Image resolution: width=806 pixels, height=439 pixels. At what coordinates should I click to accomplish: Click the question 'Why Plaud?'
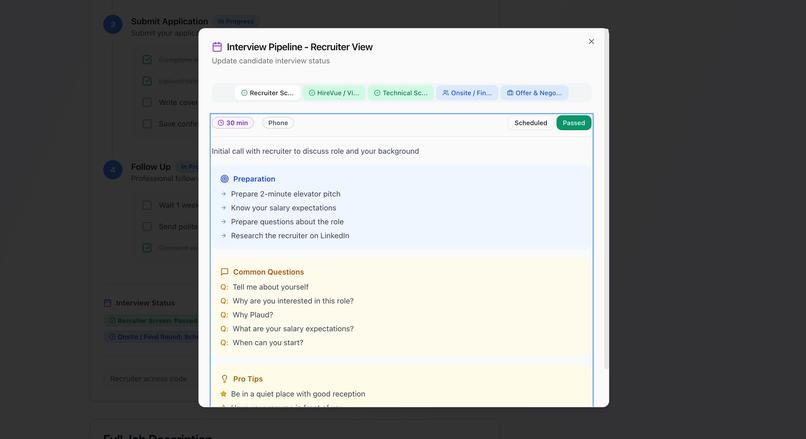(x=252, y=315)
